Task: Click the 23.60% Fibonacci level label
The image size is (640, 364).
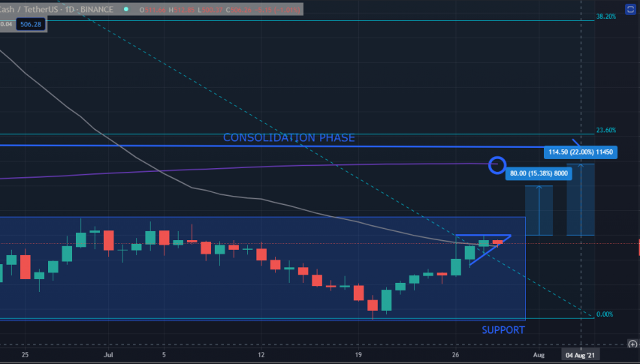Action: coord(606,130)
